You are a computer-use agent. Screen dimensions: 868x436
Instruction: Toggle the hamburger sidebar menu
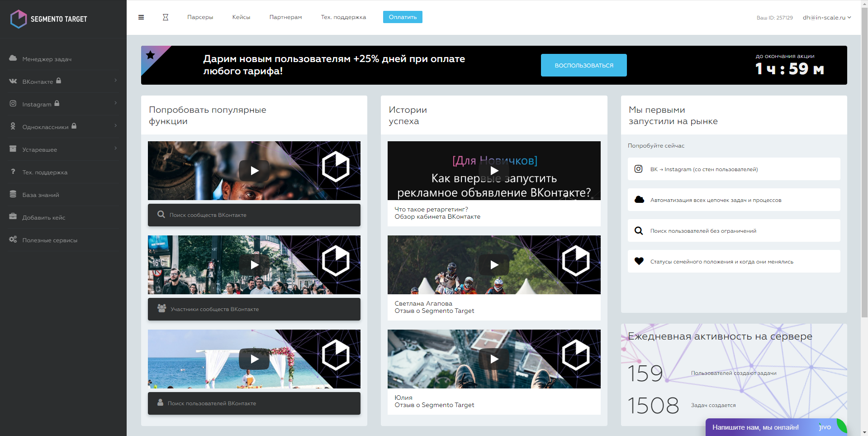point(141,17)
